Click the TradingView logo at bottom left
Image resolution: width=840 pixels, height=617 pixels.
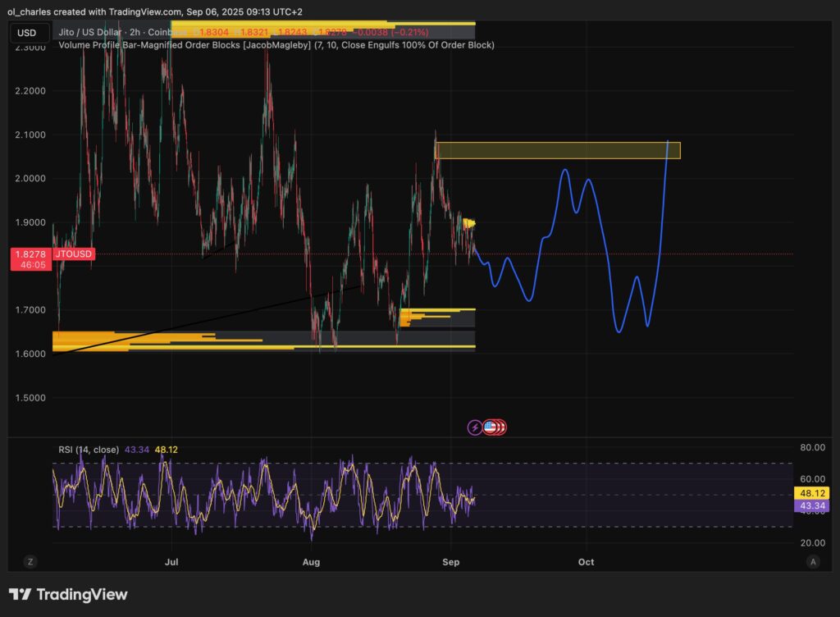coord(68,594)
